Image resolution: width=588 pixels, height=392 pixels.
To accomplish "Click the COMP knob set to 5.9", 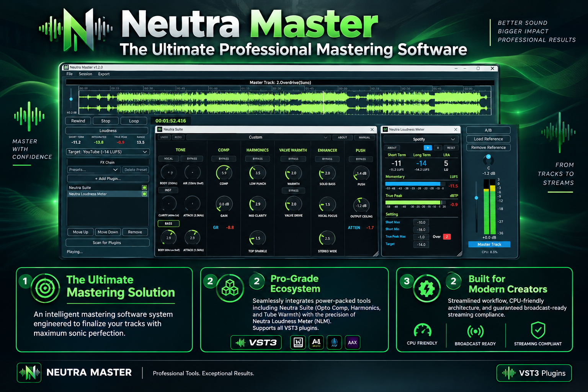I will point(224,173).
